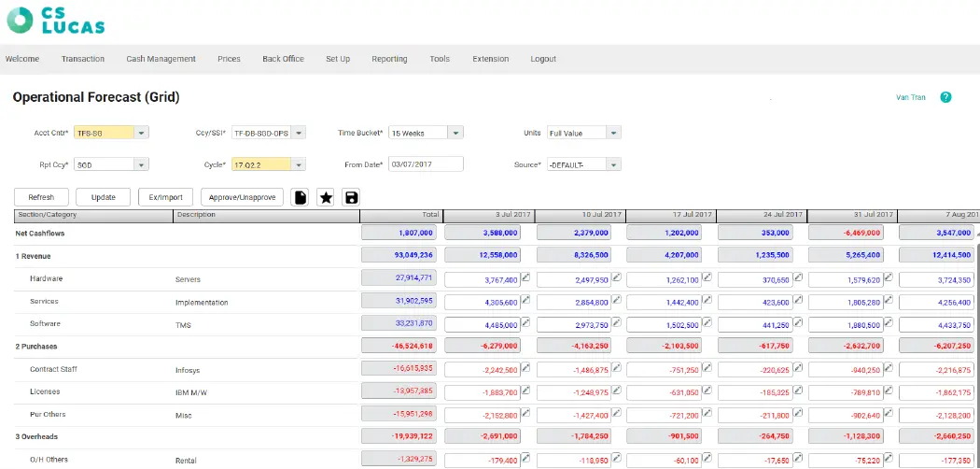Click the Update button

(x=103, y=197)
